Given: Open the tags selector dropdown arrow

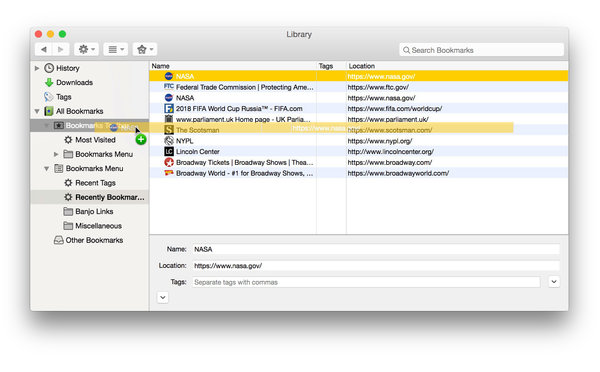Looking at the screenshot, I should pyautogui.click(x=554, y=282).
